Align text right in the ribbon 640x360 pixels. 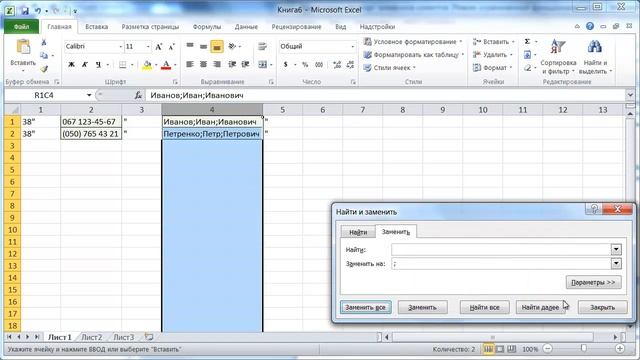click(217, 64)
